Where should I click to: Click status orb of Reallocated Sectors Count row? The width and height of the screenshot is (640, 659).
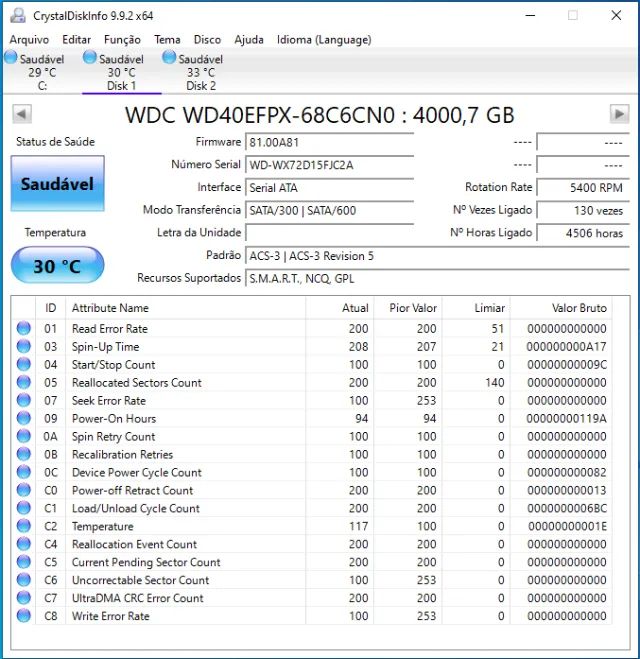tap(24, 382)
